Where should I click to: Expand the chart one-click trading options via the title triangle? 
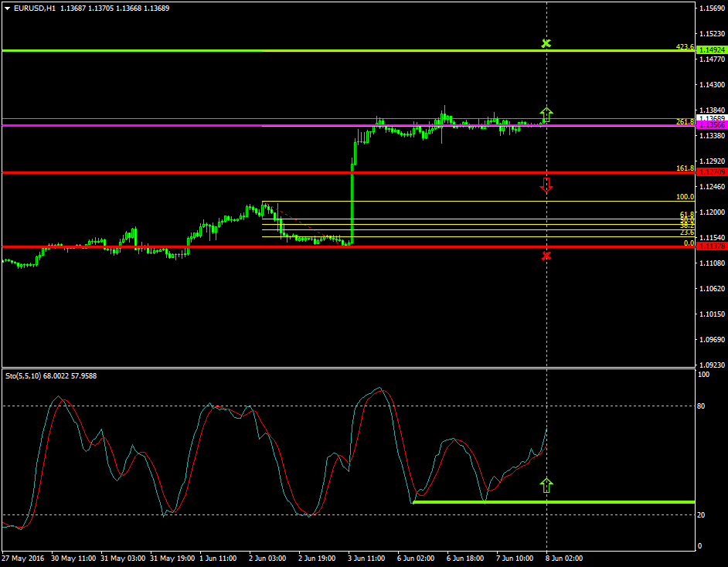tap(6, 7)
